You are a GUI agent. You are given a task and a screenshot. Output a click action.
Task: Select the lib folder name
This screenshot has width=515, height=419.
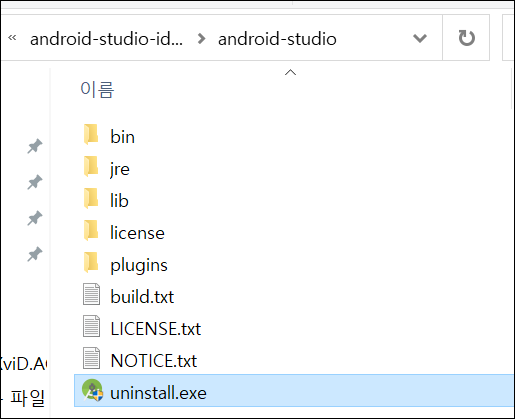click(x=119, y=201)
